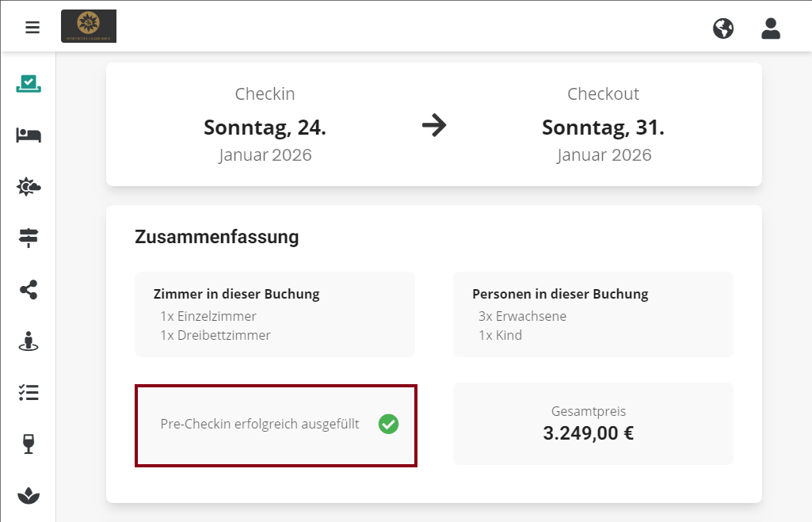View weather using the sun-and-cloud icon
The height and width of the screenshot is (522, 812).
coord(28,186)
